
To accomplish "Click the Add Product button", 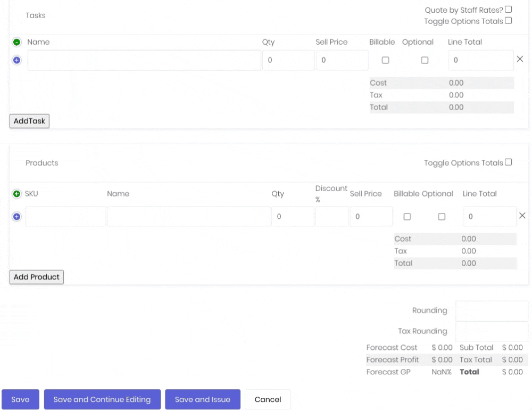I will pos(37,277).
